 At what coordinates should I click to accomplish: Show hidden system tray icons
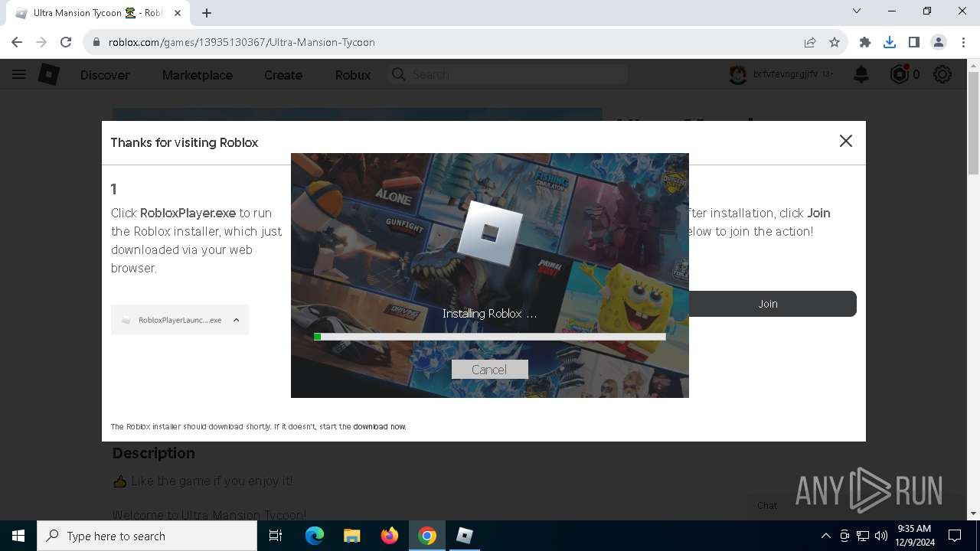(x=825, y=536)
